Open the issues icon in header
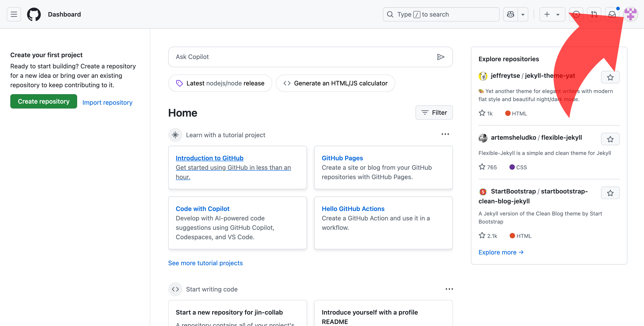Viewport: 644px width, 326px height. 576,14
